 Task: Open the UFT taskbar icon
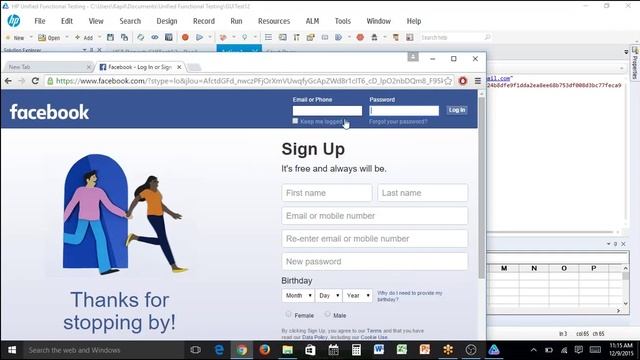pos(494,350)
